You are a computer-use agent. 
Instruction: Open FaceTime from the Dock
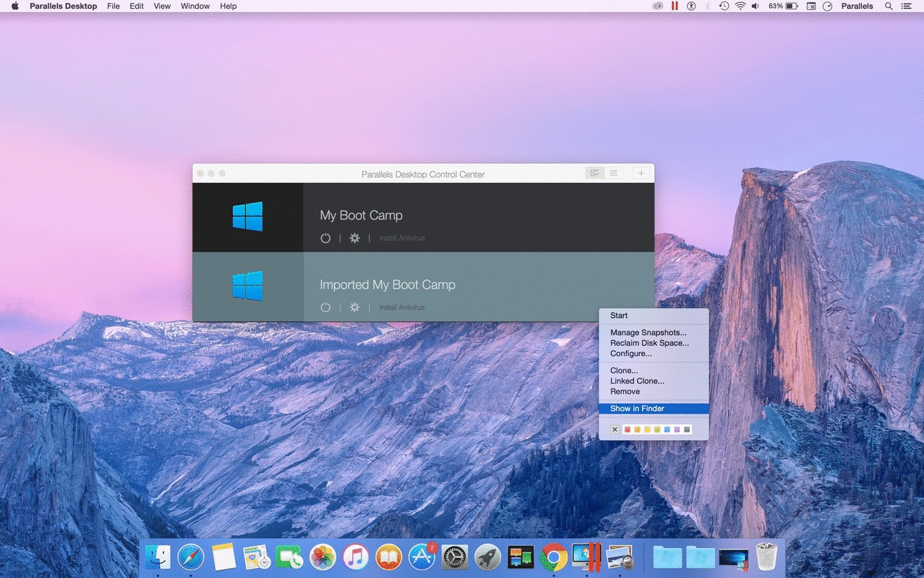point(289,557)
